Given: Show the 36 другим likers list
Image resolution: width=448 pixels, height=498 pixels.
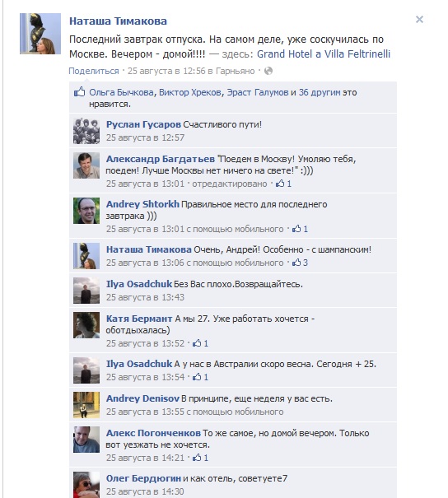Looking at the screenshot, I should tap(320, 92).
